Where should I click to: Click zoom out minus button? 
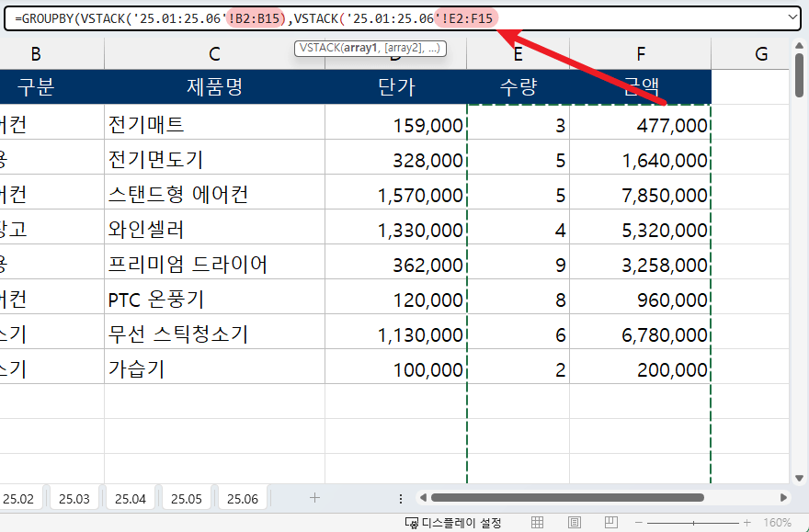[x=639, y=523]
